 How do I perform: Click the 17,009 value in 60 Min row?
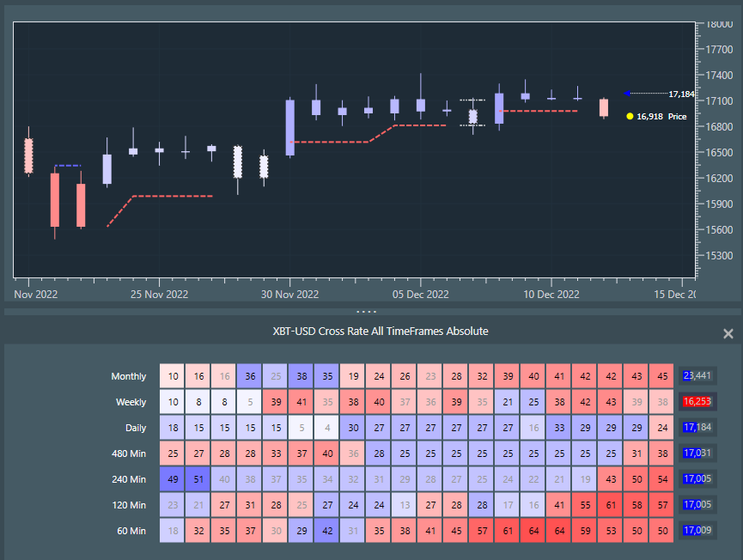(697, 531)
